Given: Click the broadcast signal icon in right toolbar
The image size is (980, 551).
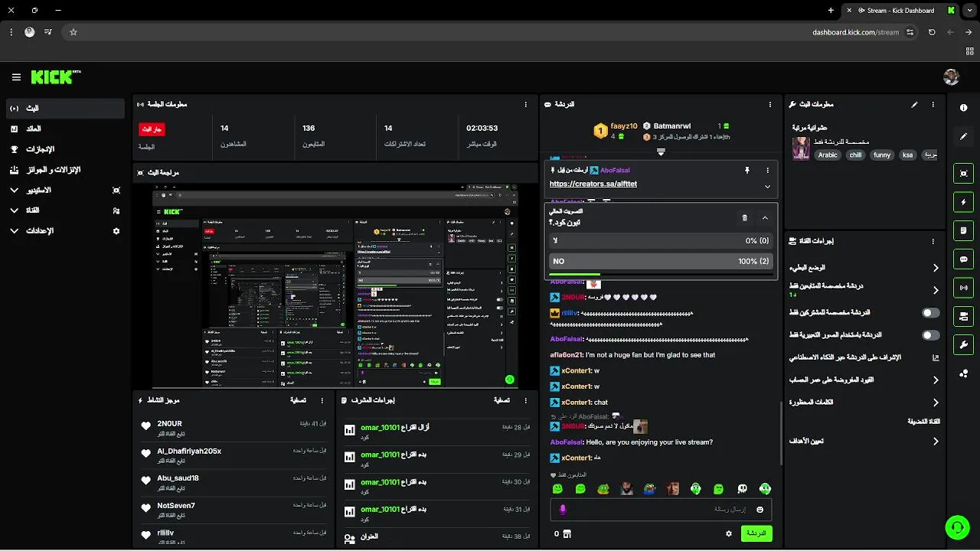Looking at the screenshot, I should tap(963, 288).
